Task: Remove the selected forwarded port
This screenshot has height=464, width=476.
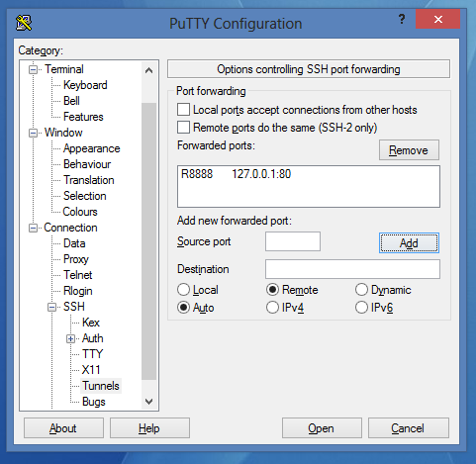Action: [409, 150]
